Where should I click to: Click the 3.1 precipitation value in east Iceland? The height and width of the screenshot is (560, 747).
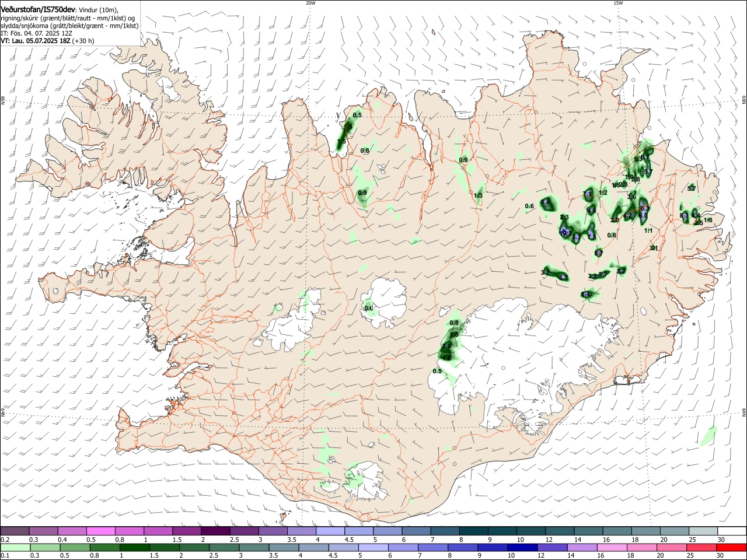[654, 249]
